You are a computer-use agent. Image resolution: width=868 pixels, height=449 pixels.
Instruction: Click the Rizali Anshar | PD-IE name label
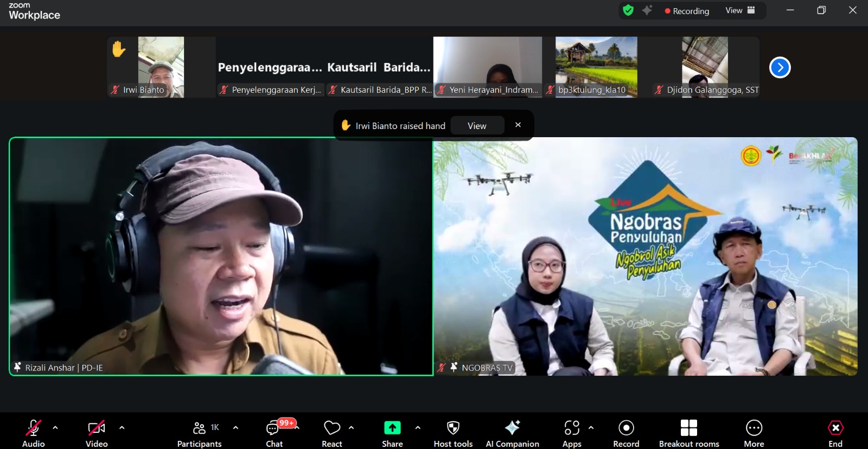click(x=64, y=368)
